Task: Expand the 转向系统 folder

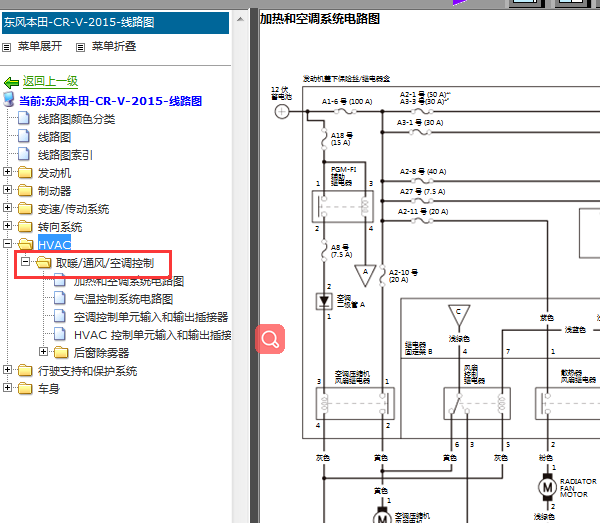Action: 7,225
